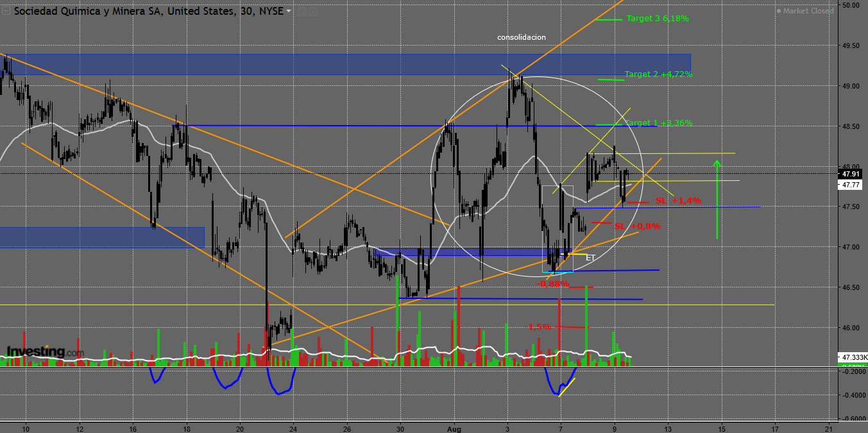The height and width of the screenshot is (433, 868).
Task: Select the SL +0,8% annotation
Action: (637, 226)
